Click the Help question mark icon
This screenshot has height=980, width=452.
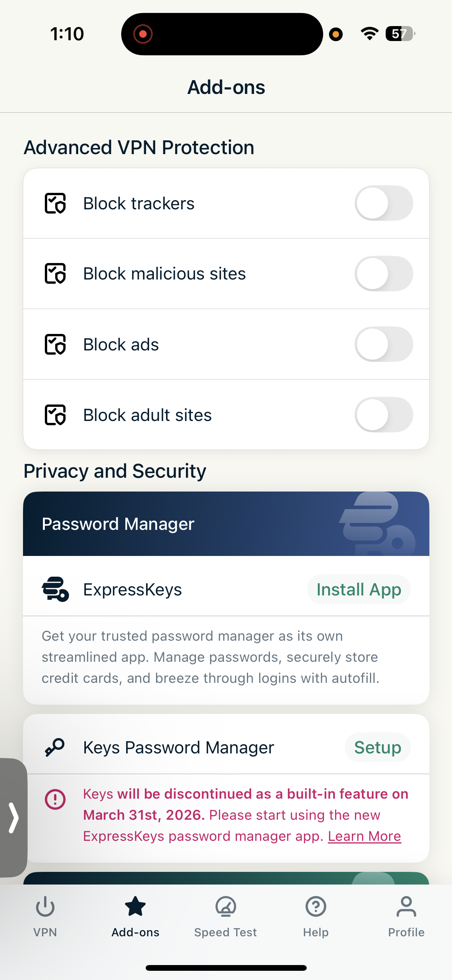[x=315, y=907]
